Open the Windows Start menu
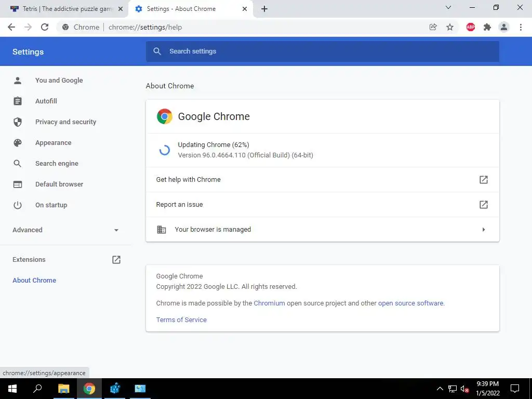Viewport: 532px width, 399px height. (12, 389)
